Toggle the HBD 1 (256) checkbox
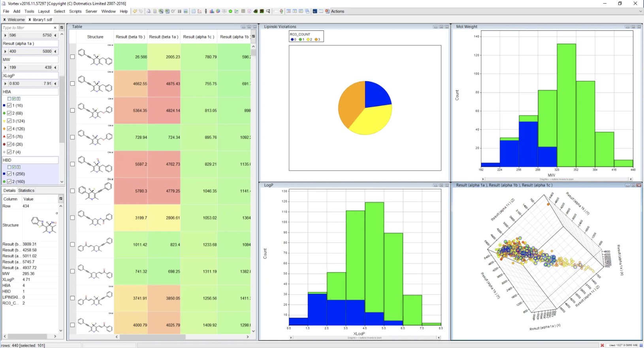Screen dimensions: 644x348 (x=9, y=174)
